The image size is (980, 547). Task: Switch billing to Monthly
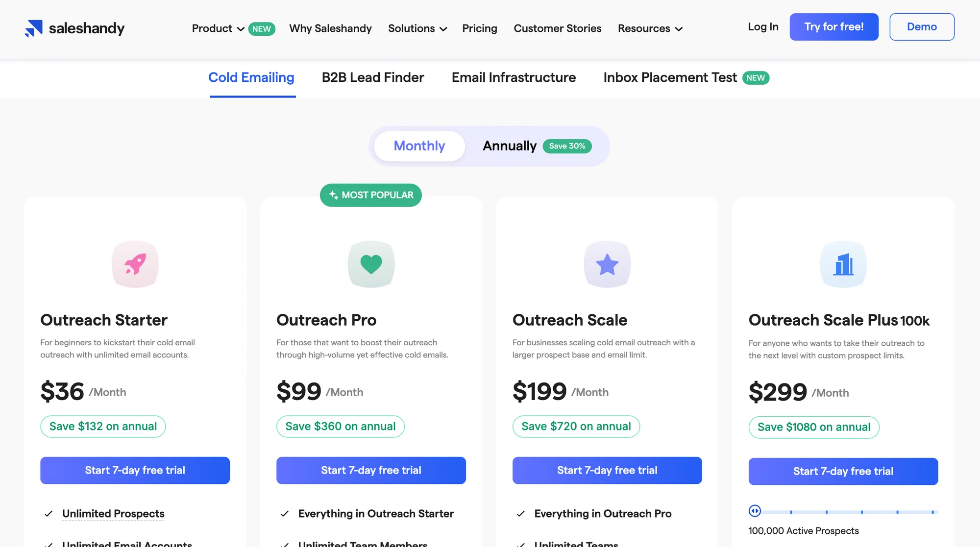(x=419, y=146)
